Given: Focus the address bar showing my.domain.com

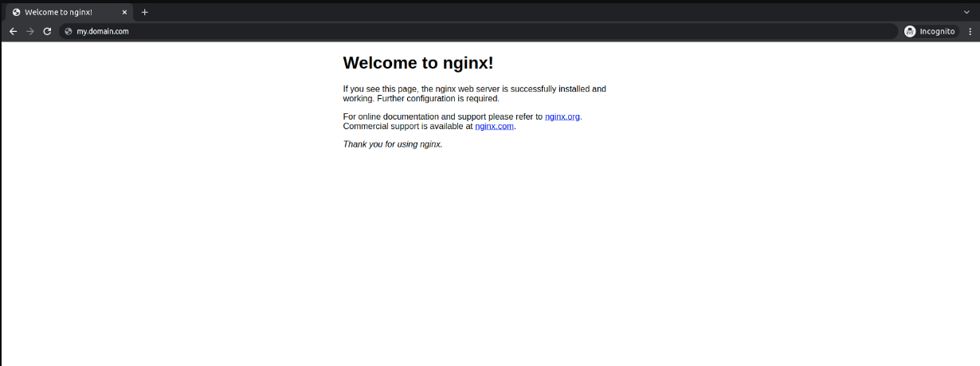Looking at the screenshot, I should (x=478, y=31).
